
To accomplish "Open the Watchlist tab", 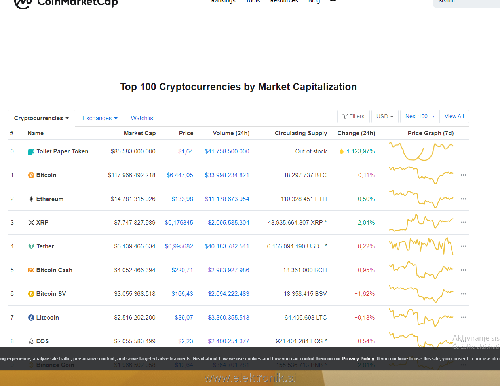I will coord(142,118).
